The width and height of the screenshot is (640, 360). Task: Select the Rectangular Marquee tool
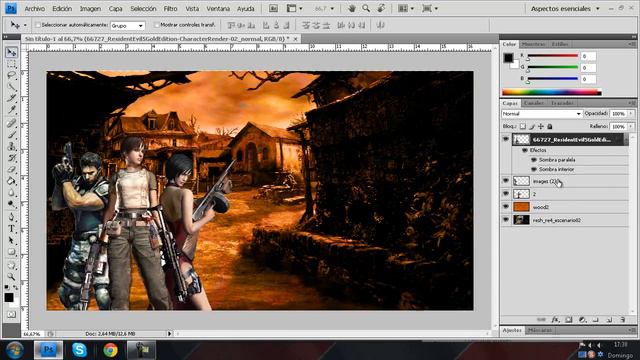[x=11, y=64]
